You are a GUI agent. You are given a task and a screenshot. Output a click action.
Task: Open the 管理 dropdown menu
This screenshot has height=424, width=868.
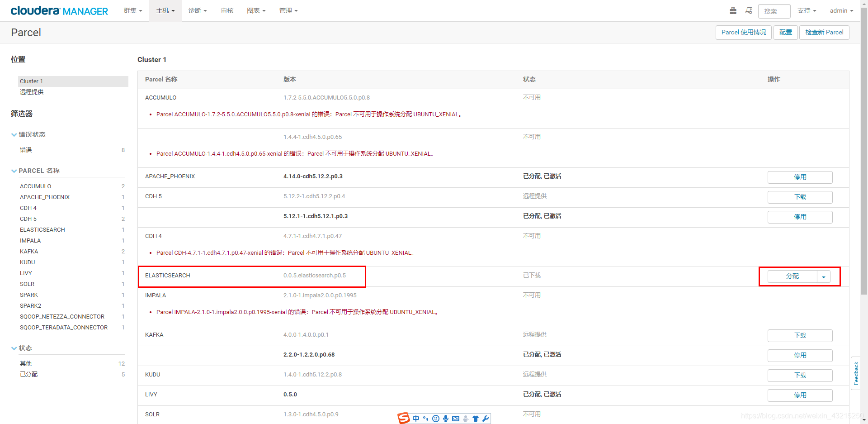(288, 10)
